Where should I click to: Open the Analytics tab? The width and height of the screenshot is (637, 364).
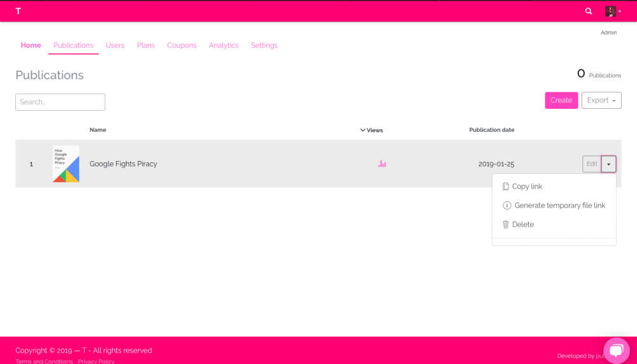[x=224, y=46]
